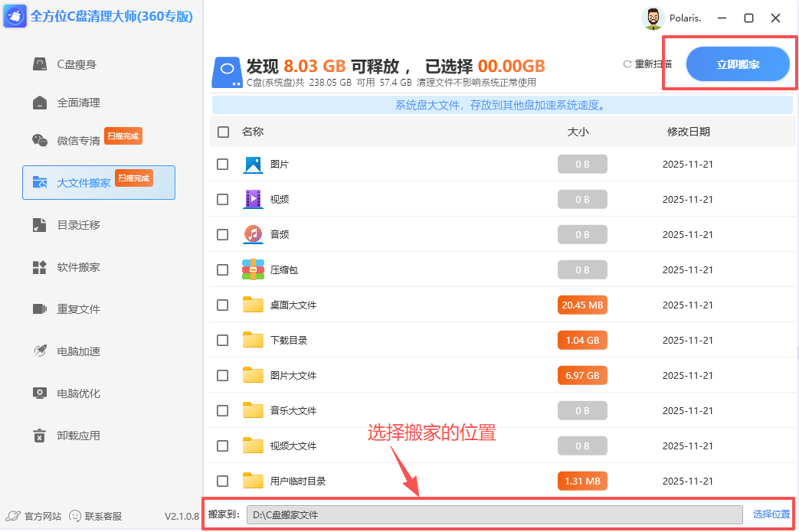Toggle the select-all checkbox in header
The height and width of the screenshot is (532, 799).
point(222,132)
